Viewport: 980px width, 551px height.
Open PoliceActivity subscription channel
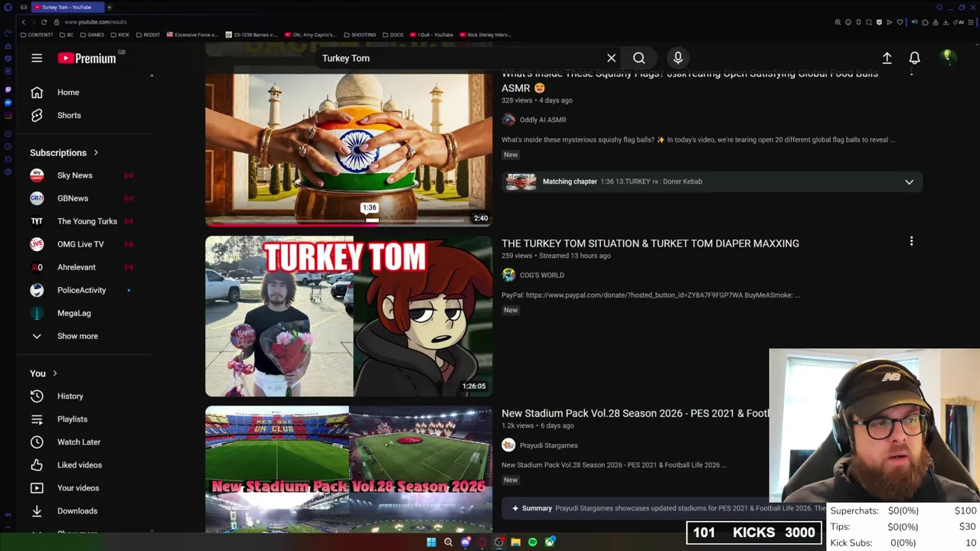[x=80, y=290]
